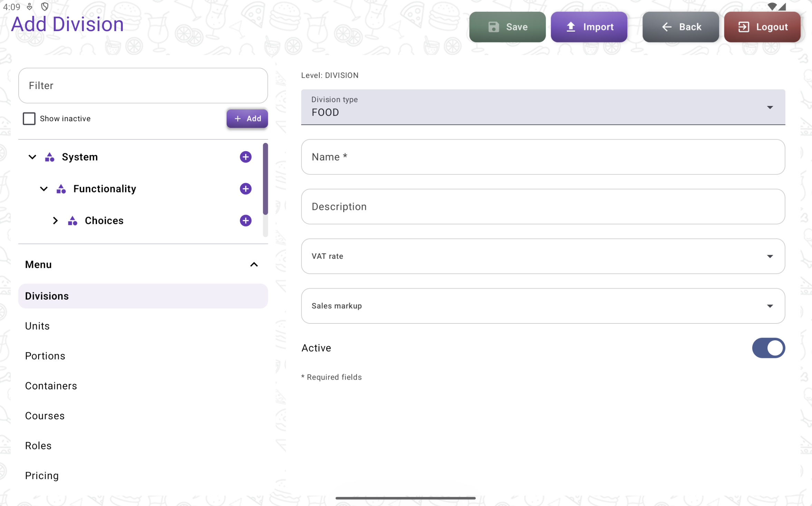Click the plus icon next to System

click(245, 157)
